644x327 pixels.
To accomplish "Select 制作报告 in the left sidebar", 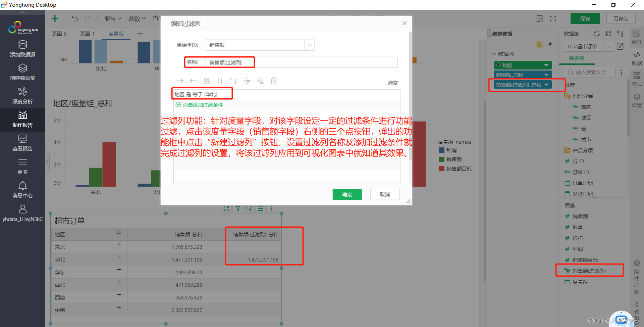I will coord(22,120).
